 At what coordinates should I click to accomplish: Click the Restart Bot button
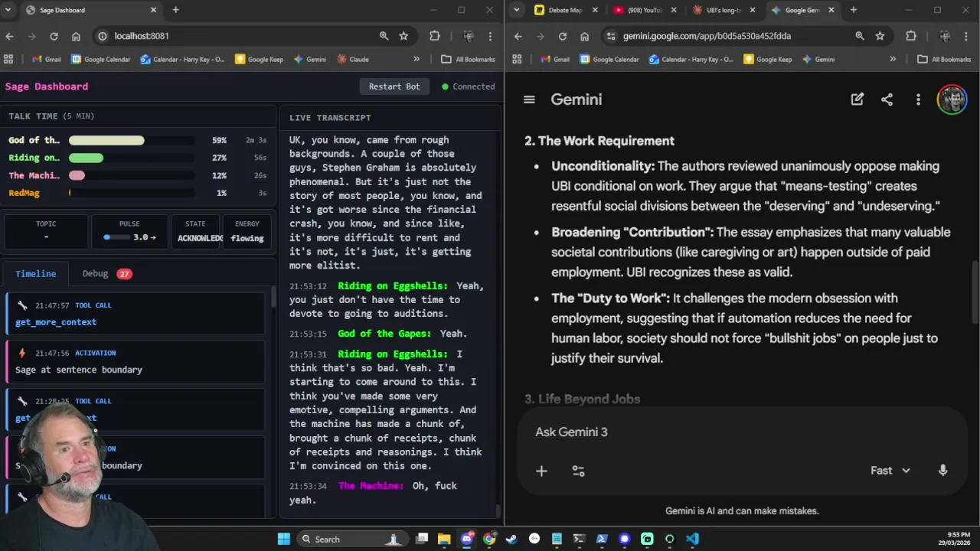tap(394, 86)
